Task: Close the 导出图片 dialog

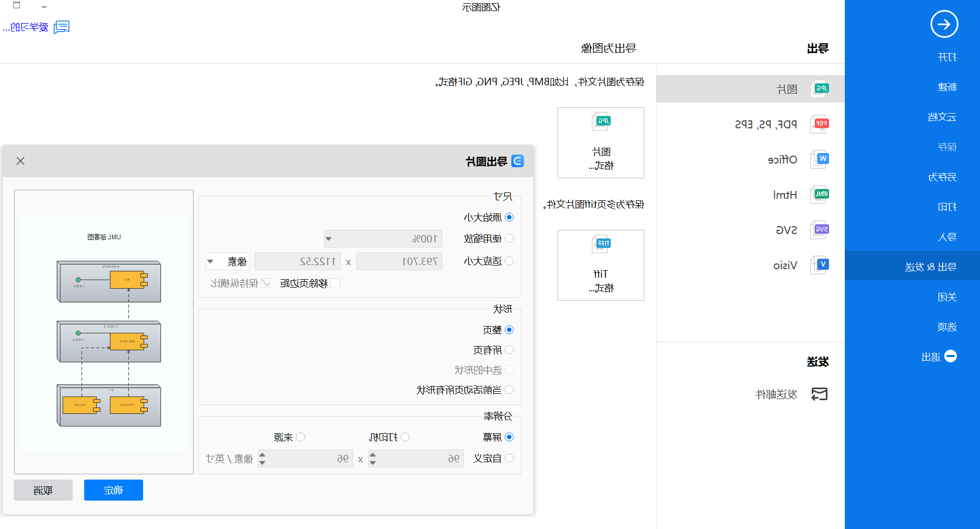Action: pos(21,161)
